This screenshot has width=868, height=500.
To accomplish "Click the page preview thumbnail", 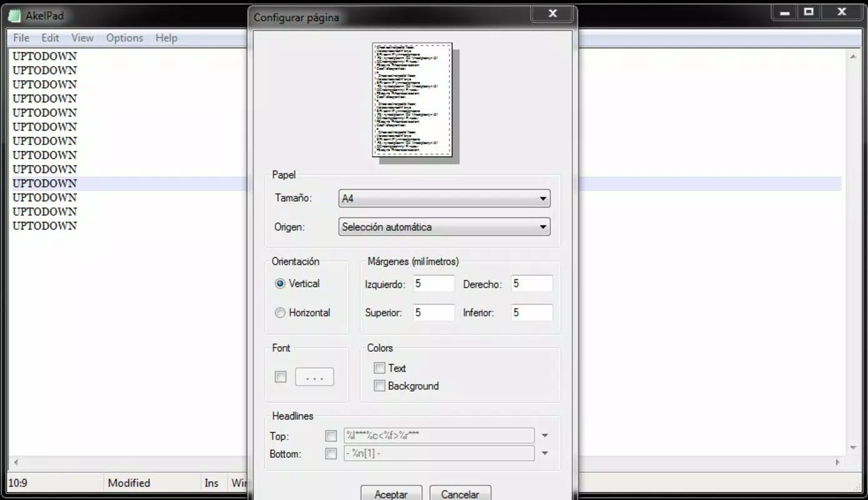I will 413,100.
